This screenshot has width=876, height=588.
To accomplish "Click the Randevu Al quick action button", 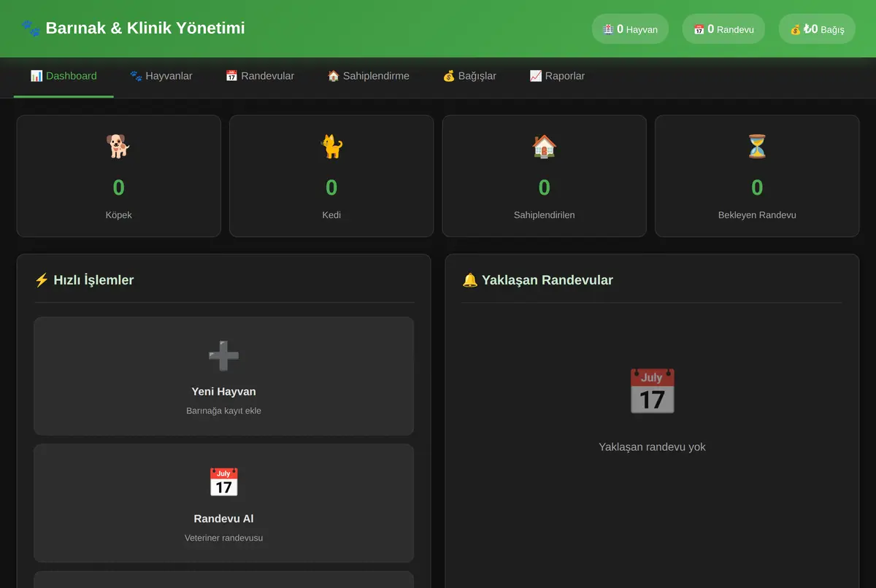I will coord(223,503).
